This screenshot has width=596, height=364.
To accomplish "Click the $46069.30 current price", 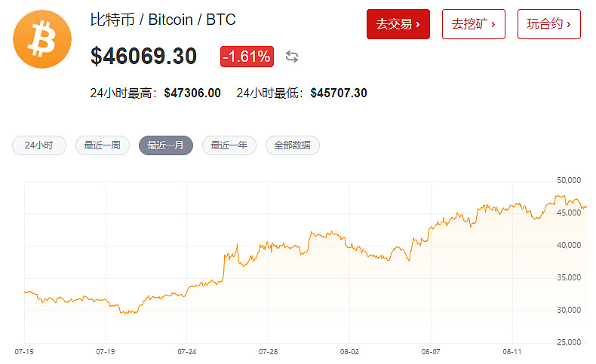I will pyautogui.click(x=143, y=57).
